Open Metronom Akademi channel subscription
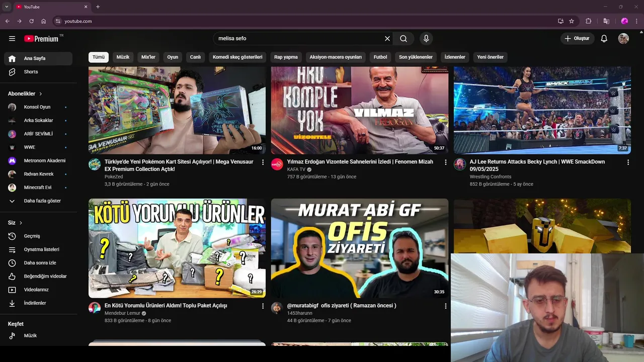The width and height of the screenshot is (644, 362). coord(38,161)
